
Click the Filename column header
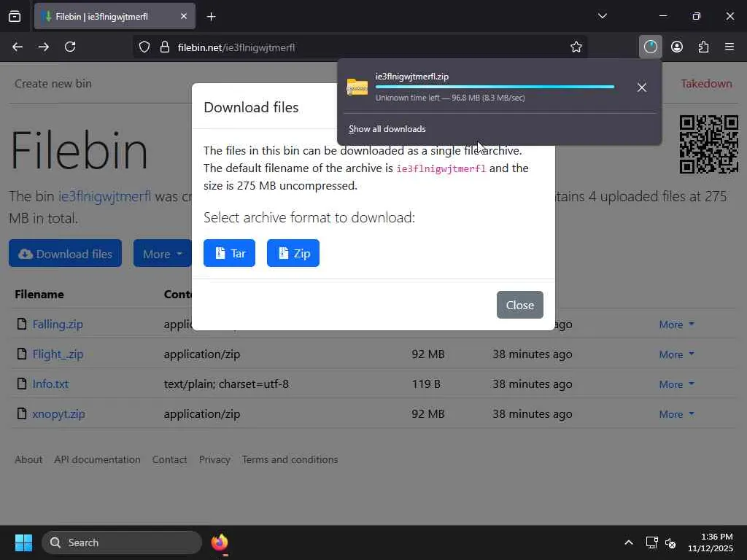tap(39, 295)
